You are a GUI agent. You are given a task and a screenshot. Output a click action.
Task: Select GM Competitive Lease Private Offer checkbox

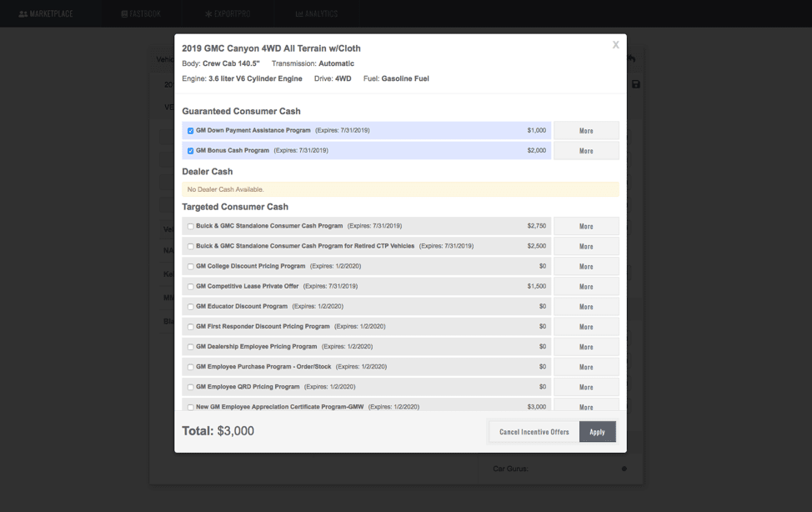pos(191,287)
